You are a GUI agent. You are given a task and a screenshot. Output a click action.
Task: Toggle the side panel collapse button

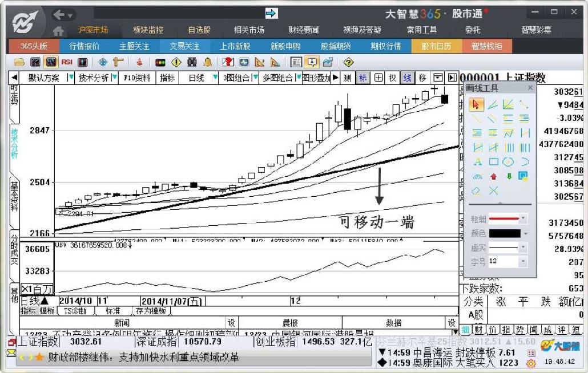(x=452, y=78)
